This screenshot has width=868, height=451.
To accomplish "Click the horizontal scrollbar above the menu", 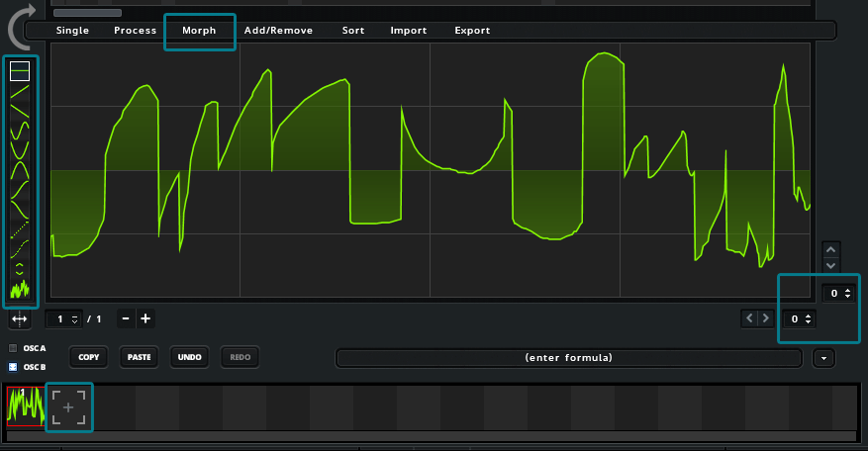I will tap(87, 13).
